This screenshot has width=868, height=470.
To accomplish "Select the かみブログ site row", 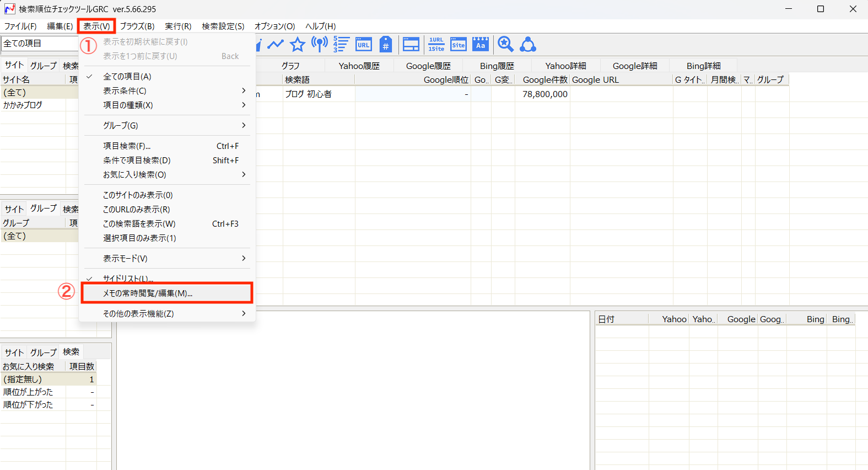I will tap(40, 105).
